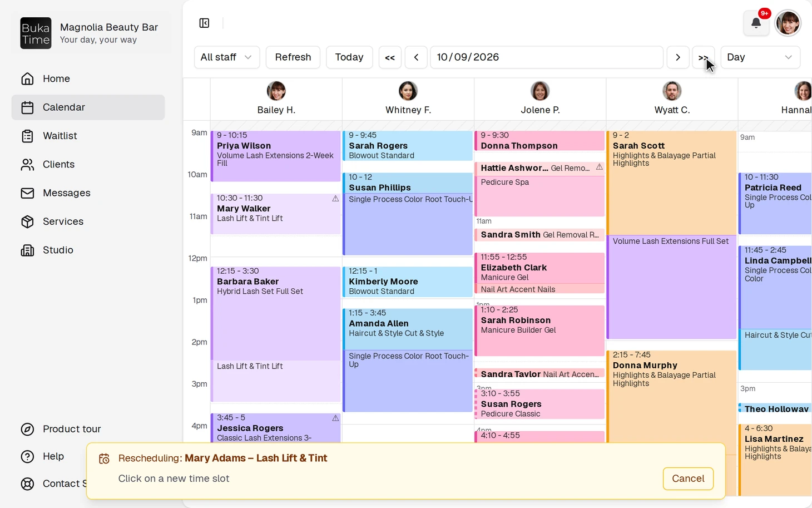Open Sarah Rogers blowout appointment

pyautogui.click(x=408, y=146)
